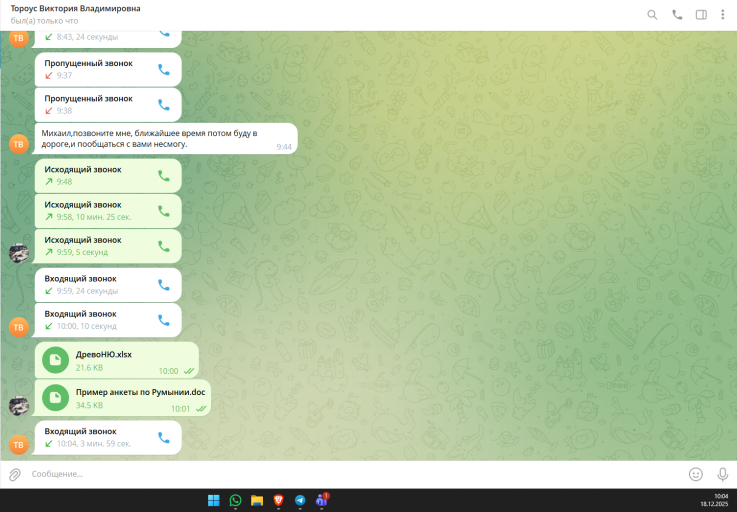The image size is (737, 512).
Task: Call back via outgoing call 9:48 phone icon
Action: [x=164, y=176]
